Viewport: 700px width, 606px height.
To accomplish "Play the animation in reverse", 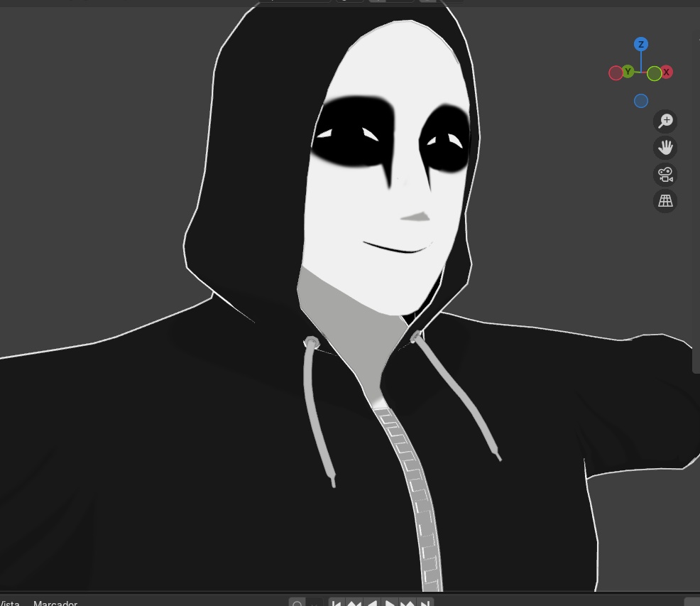I will (371, 602).
